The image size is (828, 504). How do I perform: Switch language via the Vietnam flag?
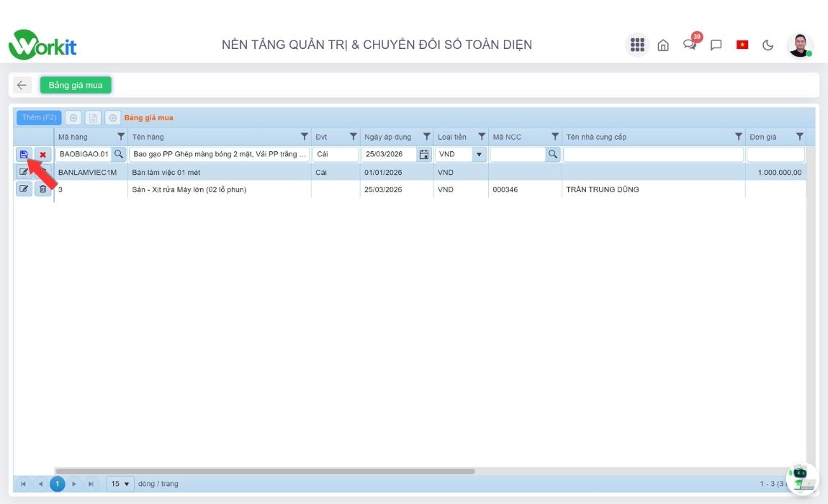point(742,45)
